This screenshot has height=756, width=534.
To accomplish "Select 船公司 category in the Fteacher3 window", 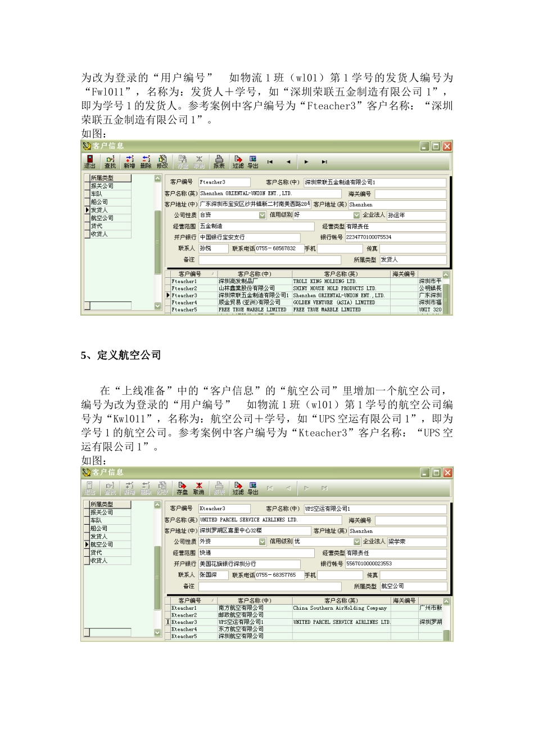I will [x=110, y=201].
